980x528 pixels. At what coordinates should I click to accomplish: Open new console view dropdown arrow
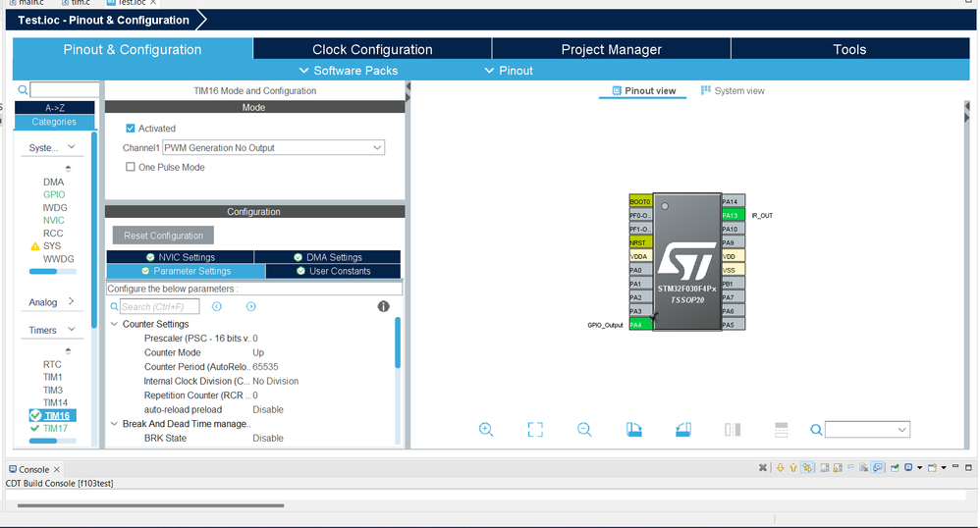pos(944,467)
